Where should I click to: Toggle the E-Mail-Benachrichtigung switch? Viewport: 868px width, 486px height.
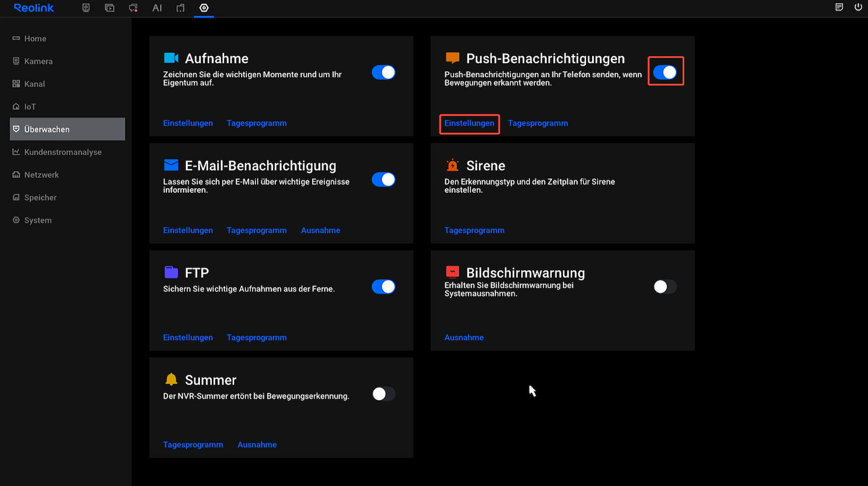pyautogui.click(x=383, y=180)
